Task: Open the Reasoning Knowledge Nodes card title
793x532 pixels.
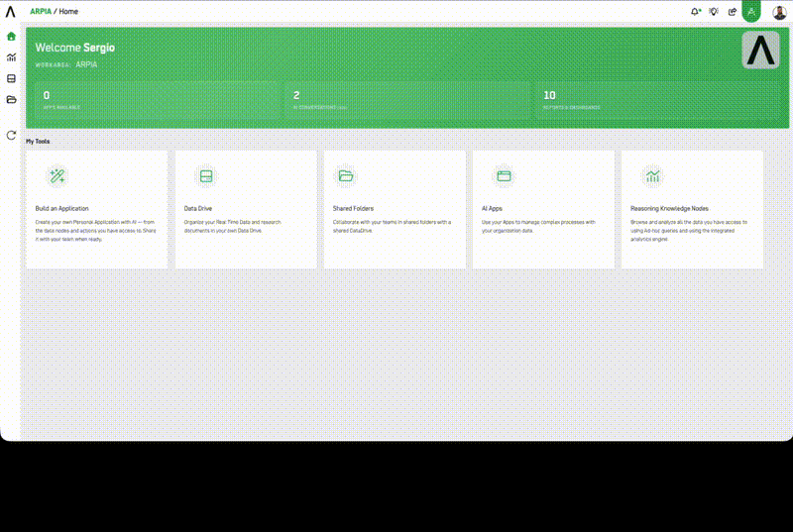Action: click(669, 208)
